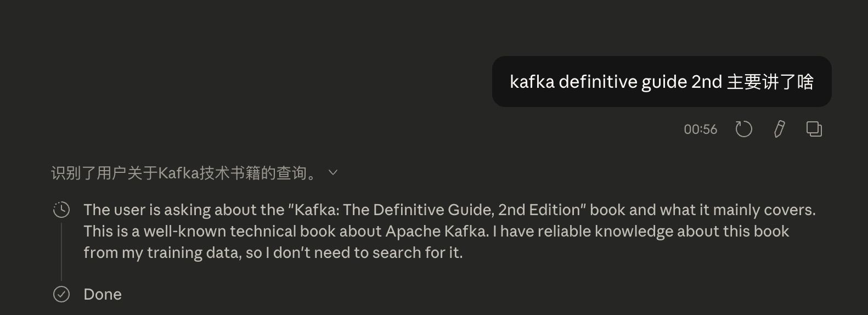Retry the kafka definitive guide message
The image size is (868, 315).
[743, 130]
